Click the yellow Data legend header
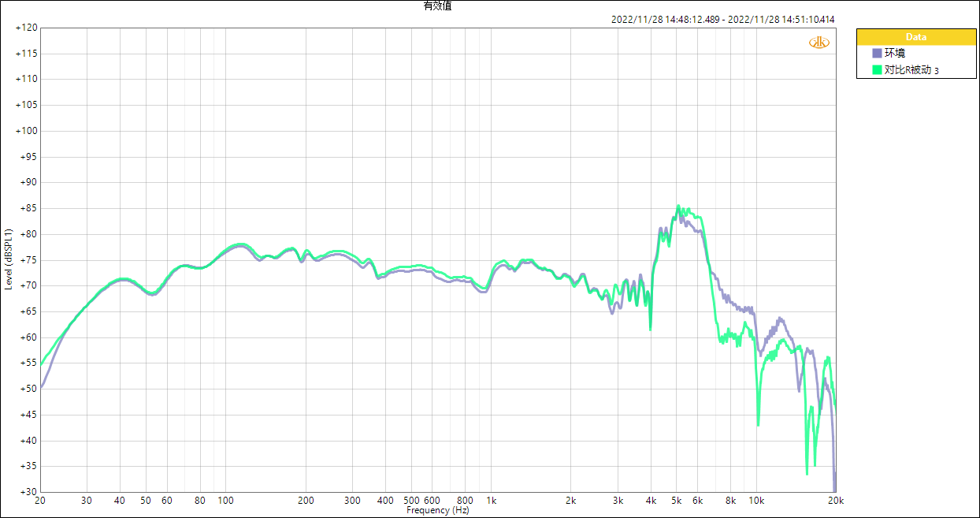980x518 pixels. pyautogui.click(x=916, y=37)
